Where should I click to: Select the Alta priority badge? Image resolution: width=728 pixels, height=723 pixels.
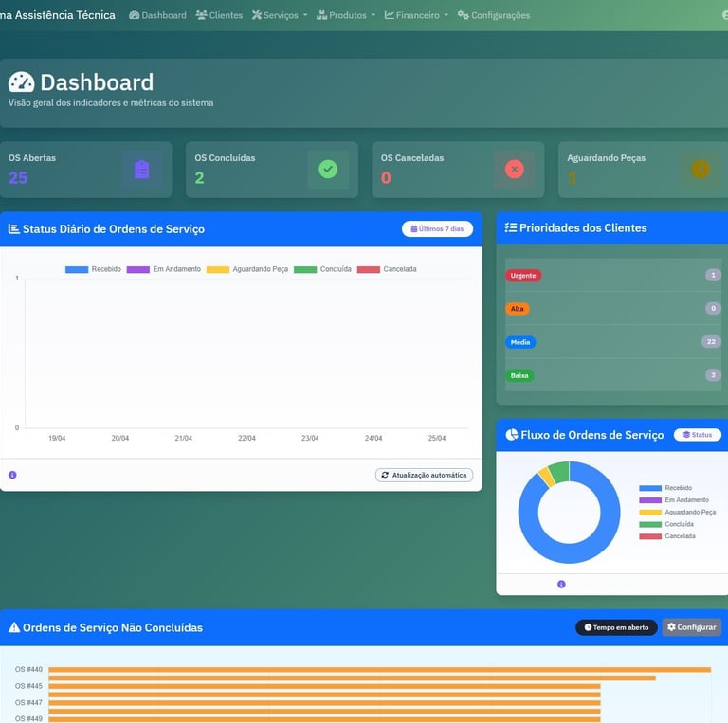pos(518,309)
